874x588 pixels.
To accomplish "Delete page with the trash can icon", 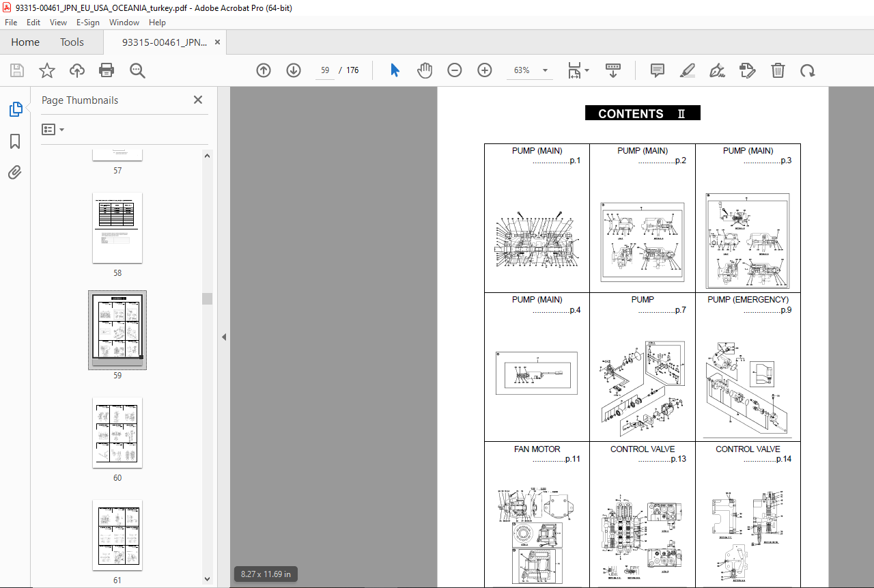I will coord(778,70).
